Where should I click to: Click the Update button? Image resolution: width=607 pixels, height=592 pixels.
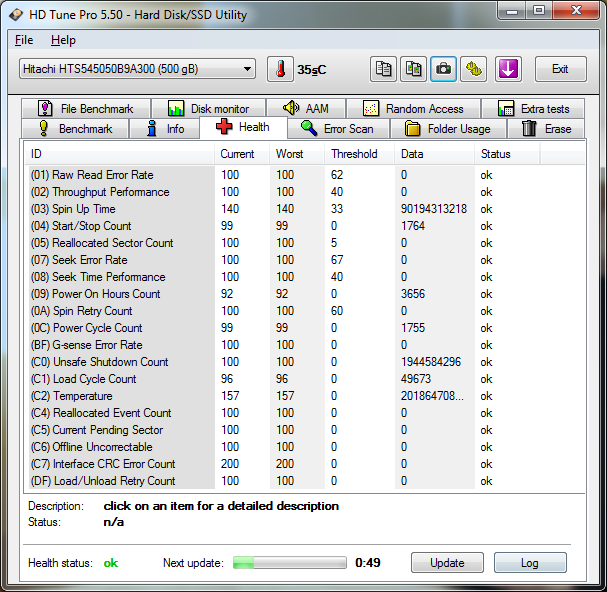pos(447,563)
